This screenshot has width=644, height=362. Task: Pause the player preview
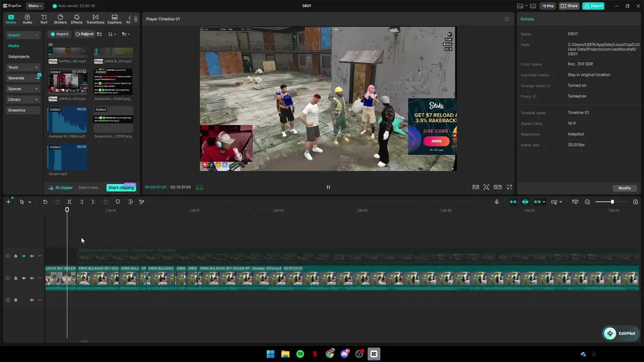pyautogui.click(x=328, y=187)
